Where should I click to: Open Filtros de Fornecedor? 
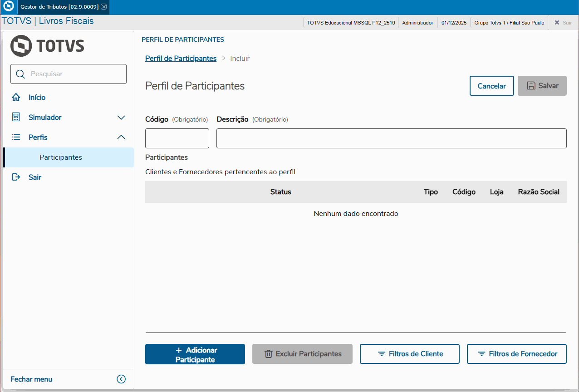517,354
